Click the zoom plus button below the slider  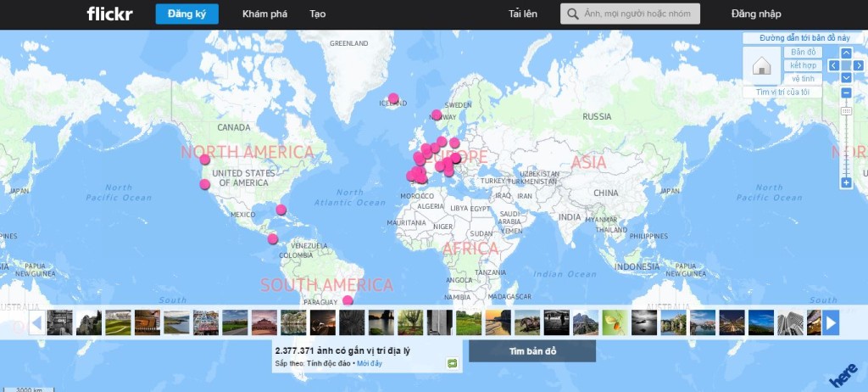846,182
